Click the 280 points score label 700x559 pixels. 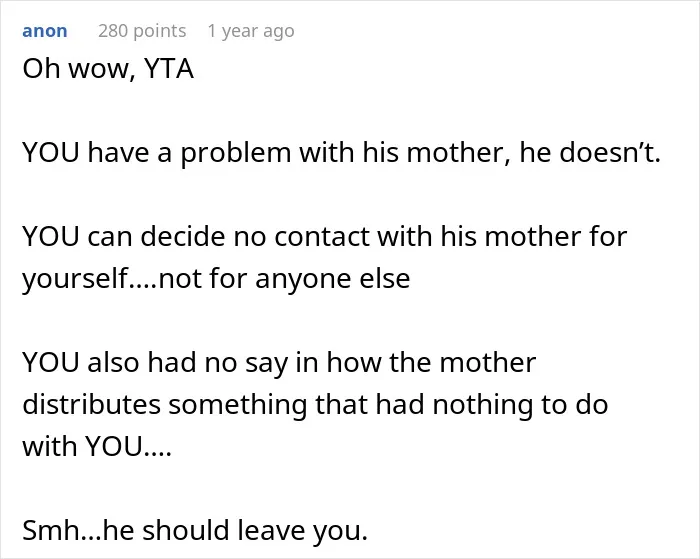point(142,31)
